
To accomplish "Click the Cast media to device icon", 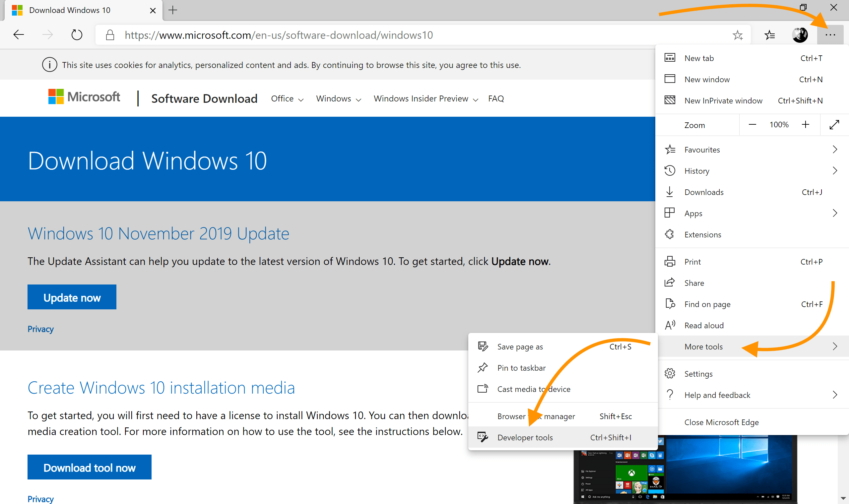I will pyautogui.click(x=483, y=389).
